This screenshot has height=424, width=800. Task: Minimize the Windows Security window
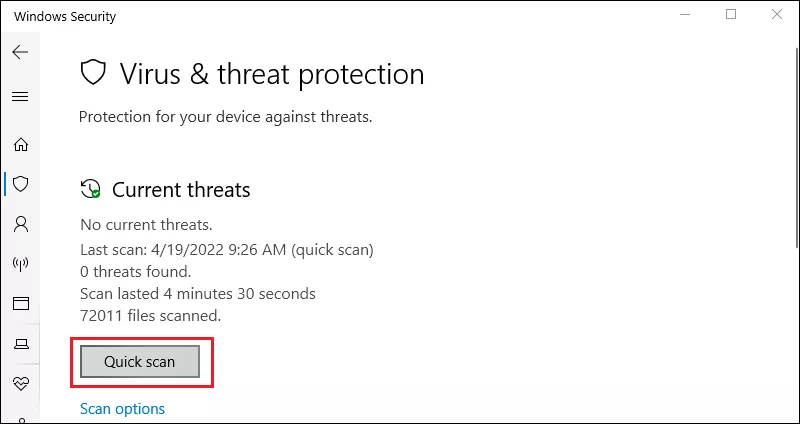coord(685,15)
